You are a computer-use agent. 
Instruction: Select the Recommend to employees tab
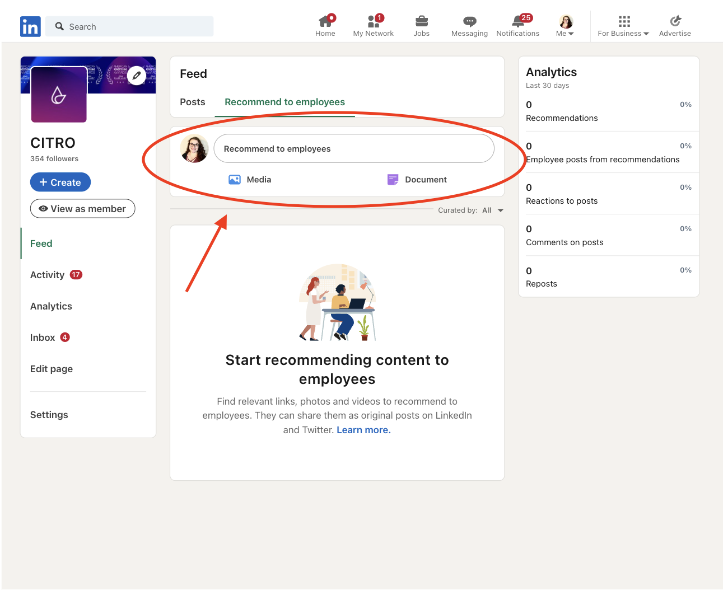[x=285, y=102]
